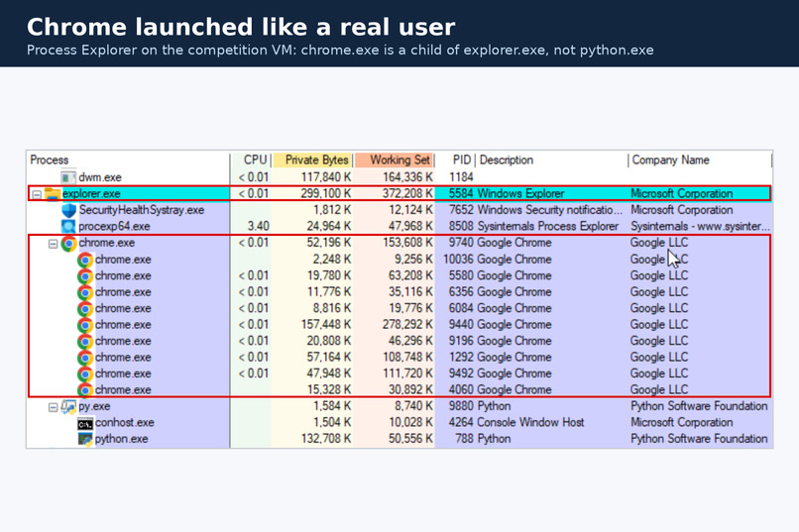Click working set value 164,336 K

407,177
